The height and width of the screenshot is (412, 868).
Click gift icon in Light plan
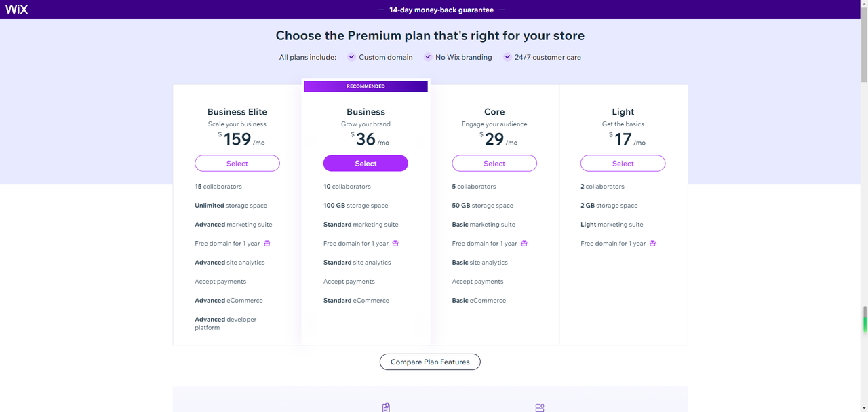[652, 243]
